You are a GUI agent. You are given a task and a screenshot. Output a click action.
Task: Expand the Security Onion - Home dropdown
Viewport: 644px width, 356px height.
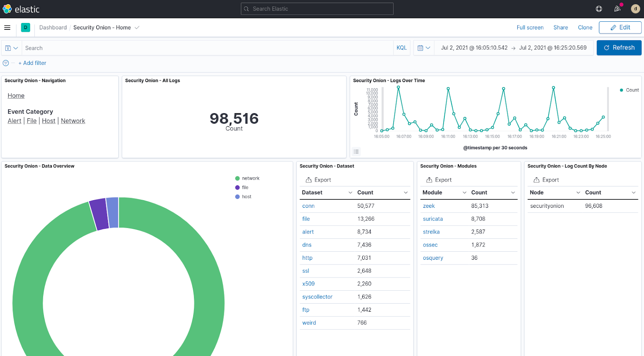[137, 27]
